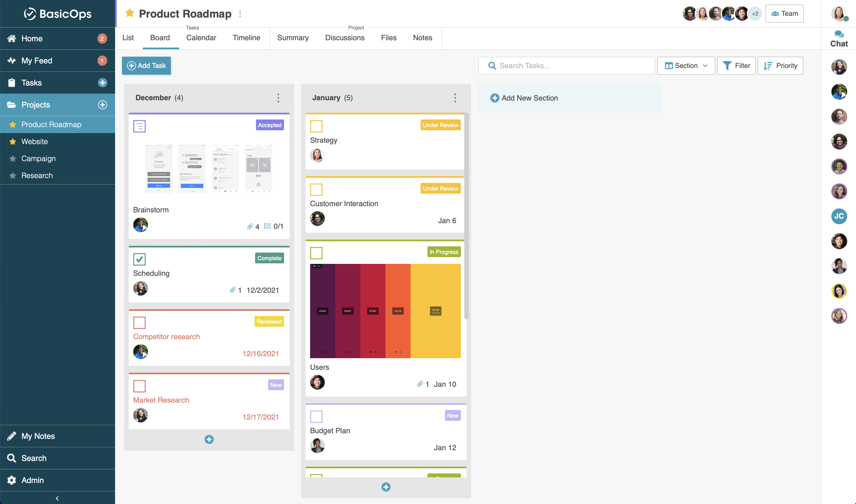The image size is (856, 504).
Task: Click the plus icon next to Projects
Action: pyautogui.click(x=102, y=104)
